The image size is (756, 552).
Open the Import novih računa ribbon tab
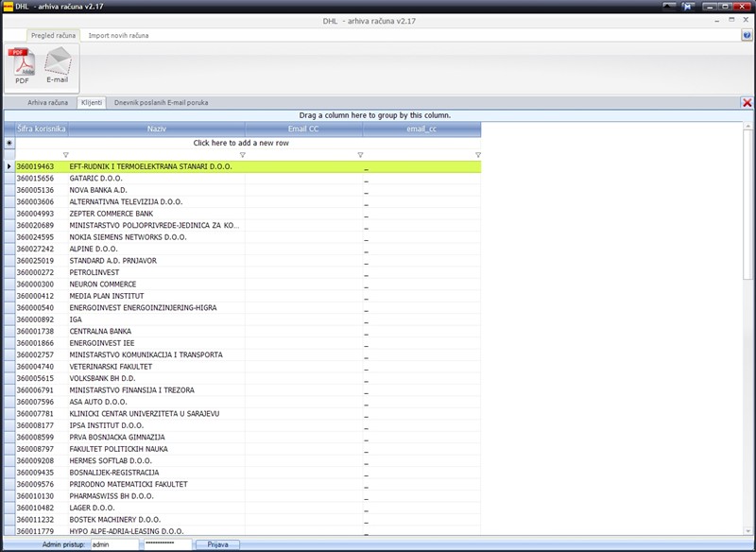click(x=119, y=35)
